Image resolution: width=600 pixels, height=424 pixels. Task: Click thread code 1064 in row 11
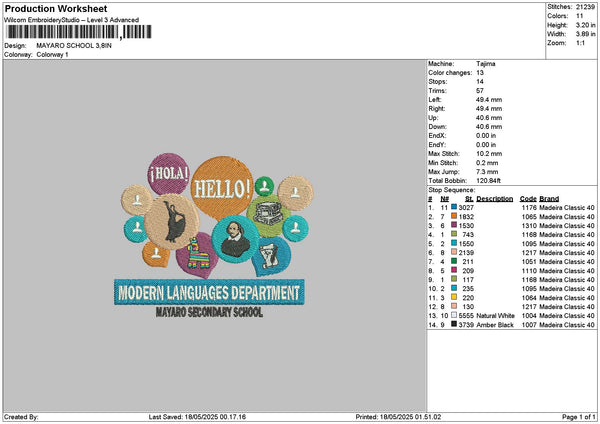pos(529,298)
